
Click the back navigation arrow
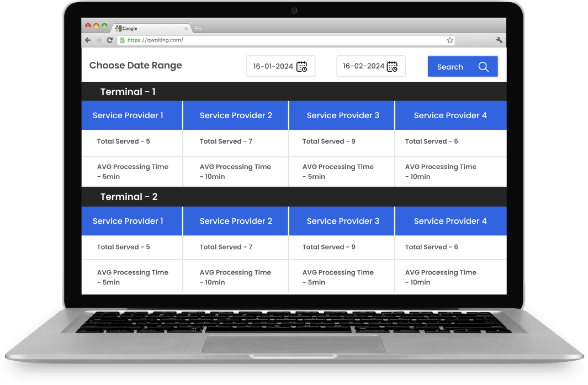coord(88,40)
